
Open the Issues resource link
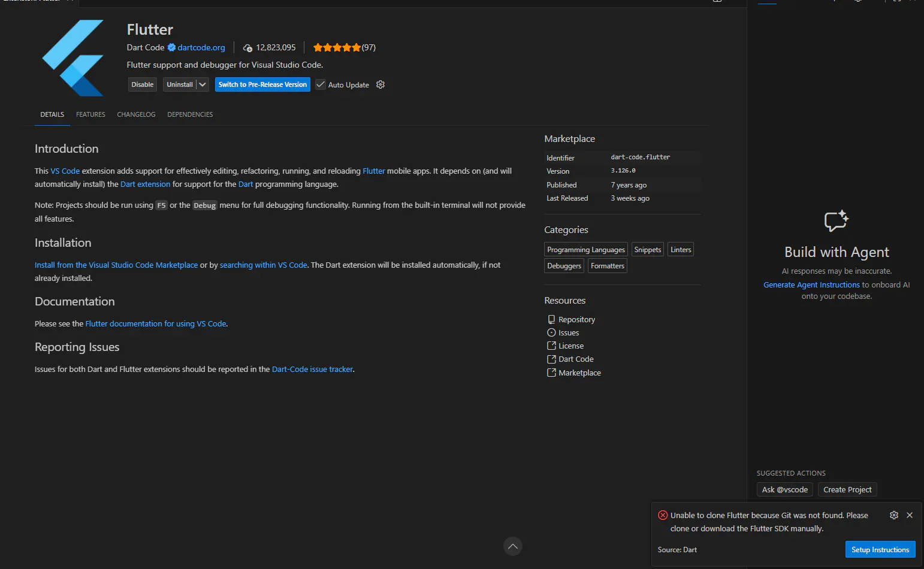tap(569, 332)
